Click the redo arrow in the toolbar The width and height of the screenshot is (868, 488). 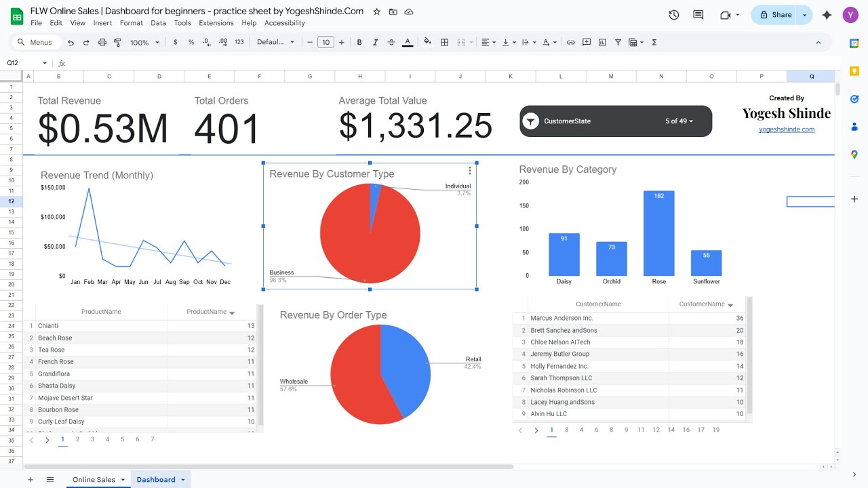(86, 42)
